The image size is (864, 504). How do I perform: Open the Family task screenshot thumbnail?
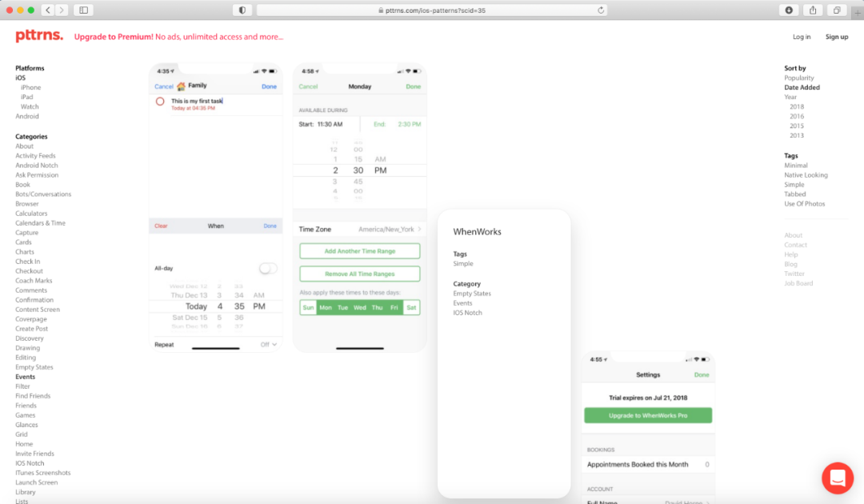click(x=216, y=207)
